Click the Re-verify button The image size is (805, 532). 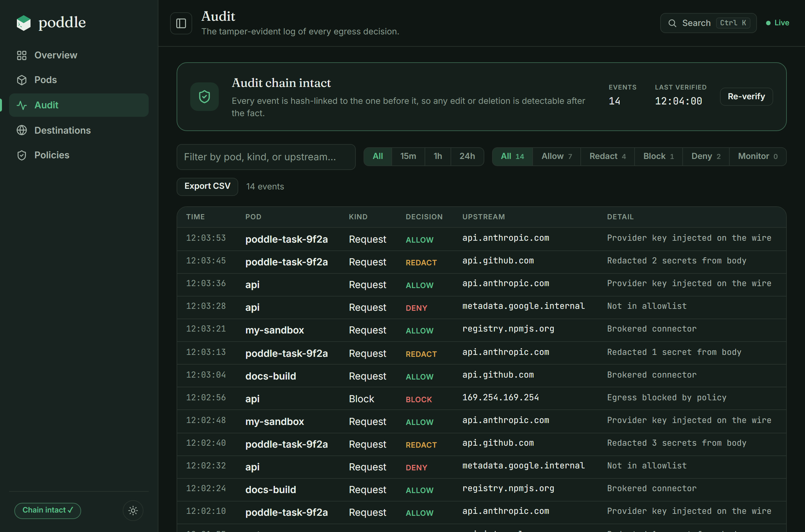tap(746, 97)
